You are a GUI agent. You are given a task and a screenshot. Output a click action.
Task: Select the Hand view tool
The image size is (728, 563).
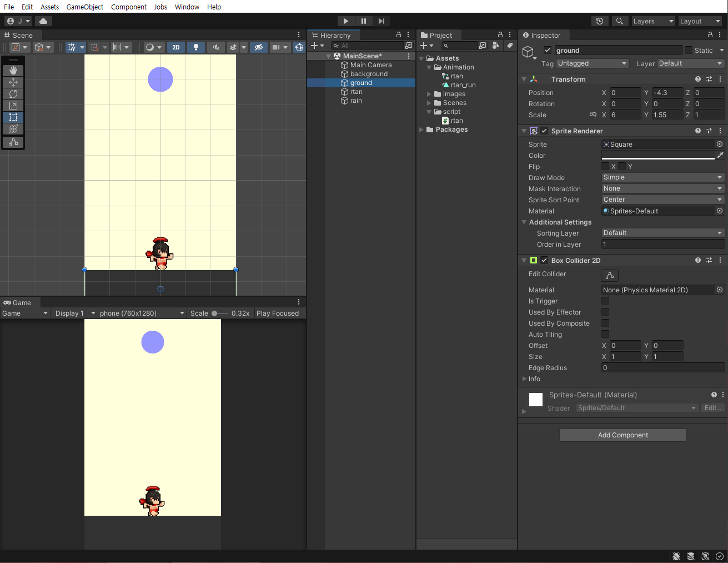tap(13, 71)
